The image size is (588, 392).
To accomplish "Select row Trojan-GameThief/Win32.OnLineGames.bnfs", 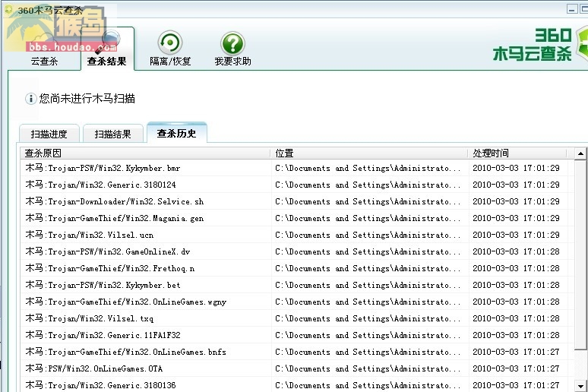I will [x=297, y=352].
